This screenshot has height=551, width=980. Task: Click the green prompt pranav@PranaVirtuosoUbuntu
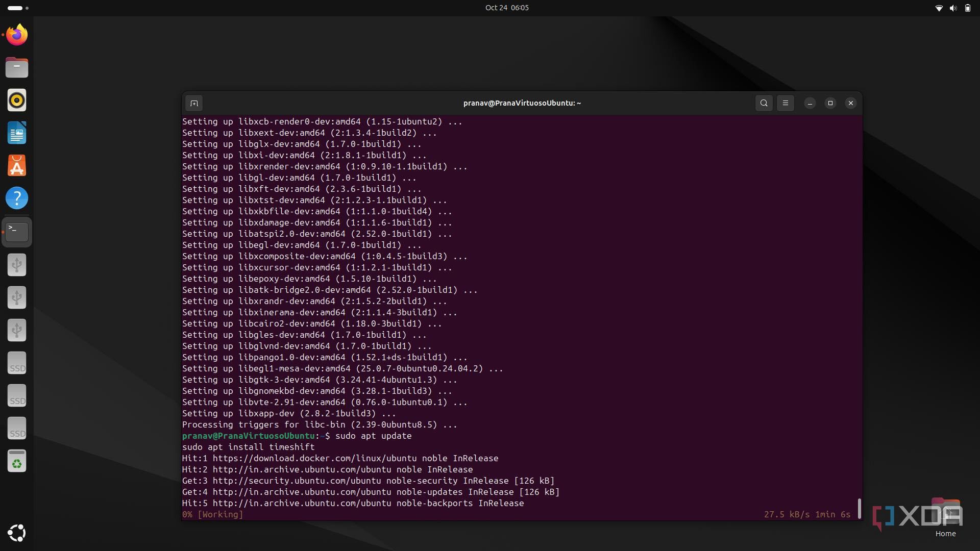point(249,436)
